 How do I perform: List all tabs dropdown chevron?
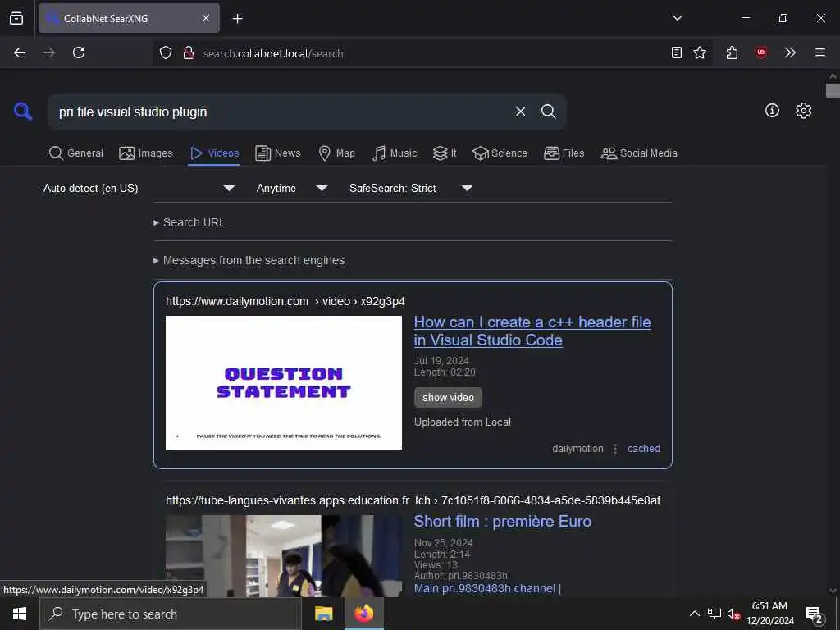[x=677, y=18]
